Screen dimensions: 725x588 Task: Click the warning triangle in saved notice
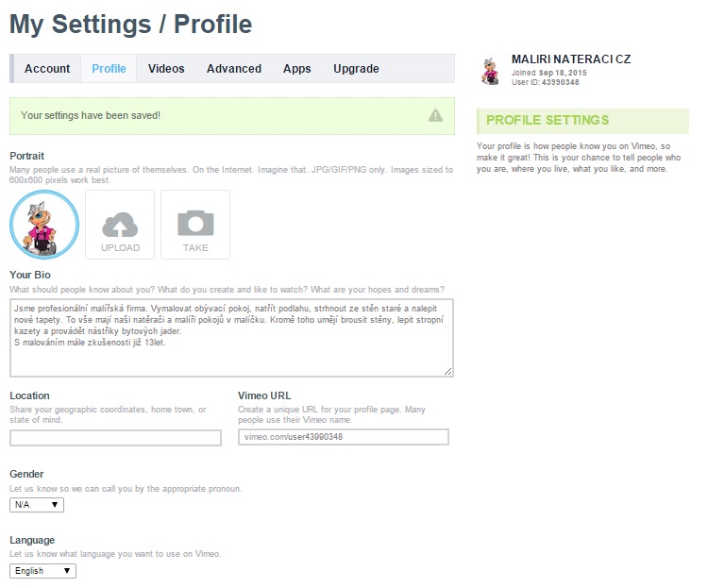[435, 115]
